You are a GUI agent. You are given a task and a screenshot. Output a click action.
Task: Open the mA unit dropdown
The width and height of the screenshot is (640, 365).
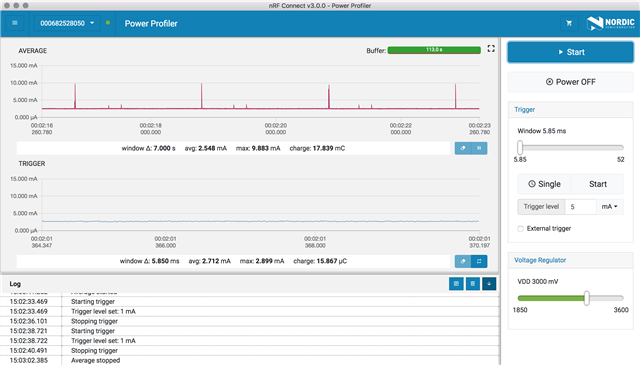(610, 207)
